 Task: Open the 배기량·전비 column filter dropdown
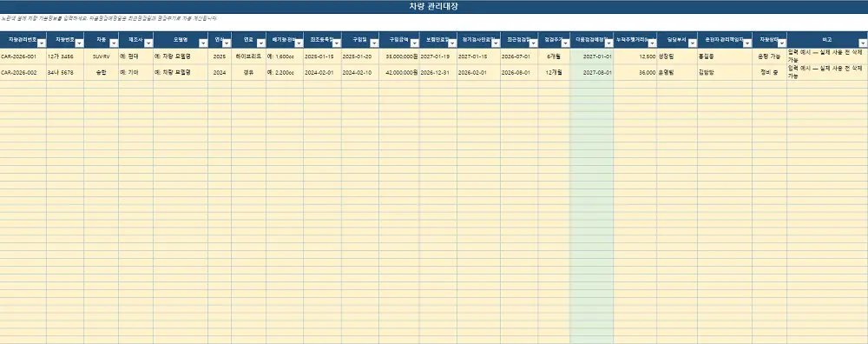pyautogui.click(x=299, y=43)
